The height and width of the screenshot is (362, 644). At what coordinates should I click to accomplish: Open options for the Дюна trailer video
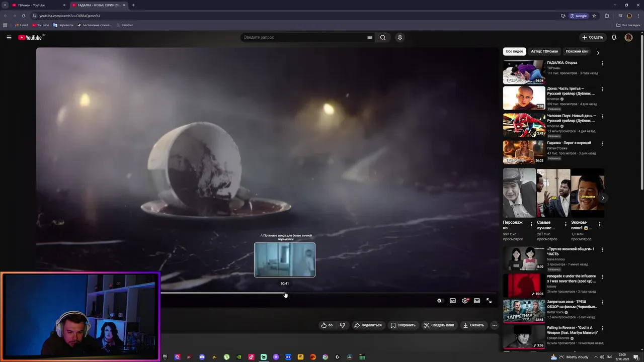point(602,89)
